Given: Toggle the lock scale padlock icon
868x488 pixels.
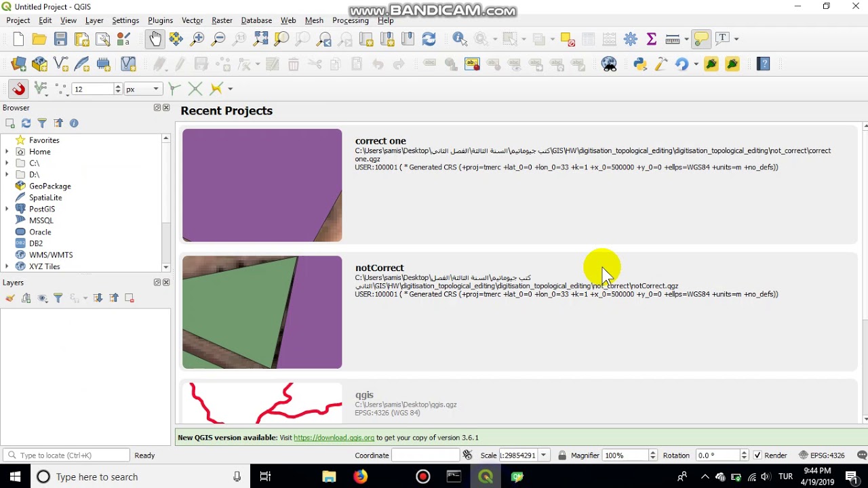Looking at the screenshot, I should (562, 455).
